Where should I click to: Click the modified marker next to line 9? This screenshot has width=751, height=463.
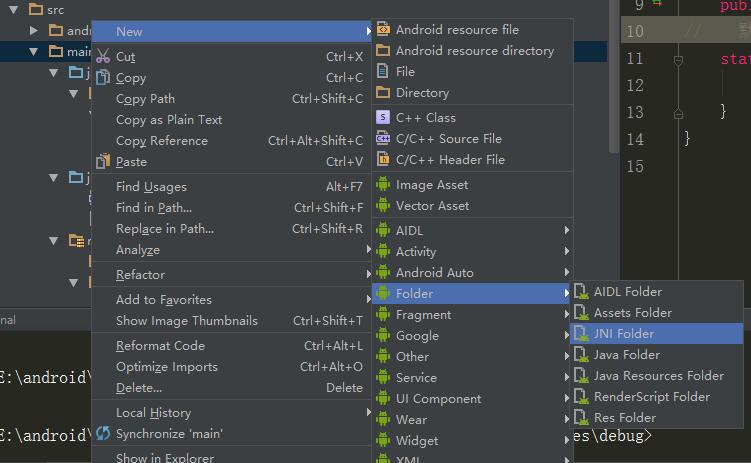(658, 3)
